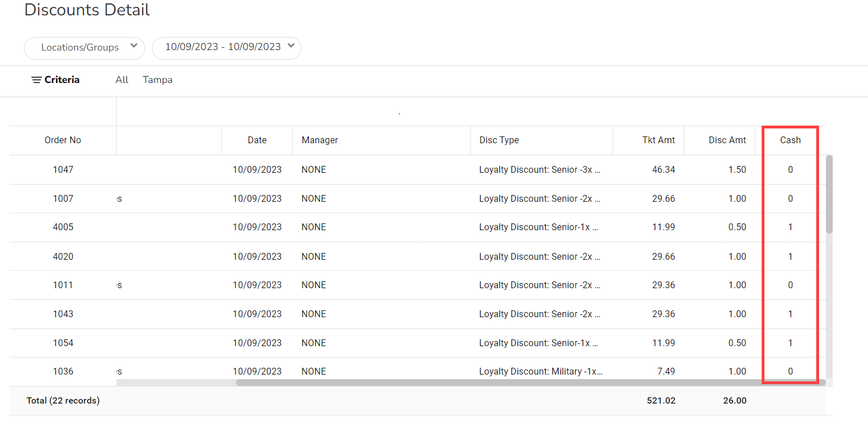Image resolution: width=868 pixels, height=428 pixels.
Task: Click the Locations/Groups chevron arrow
Action: coord(134,47)
